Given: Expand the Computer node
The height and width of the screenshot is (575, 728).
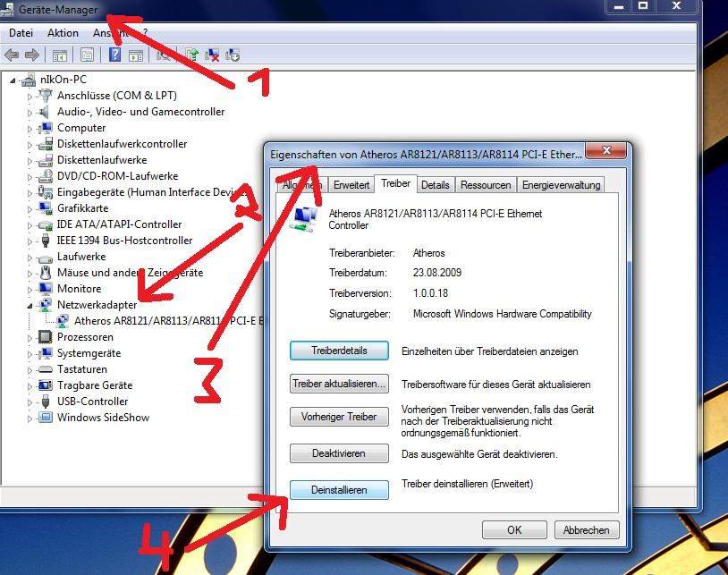Looking at the screenshot, I should (x=30, y=129).
